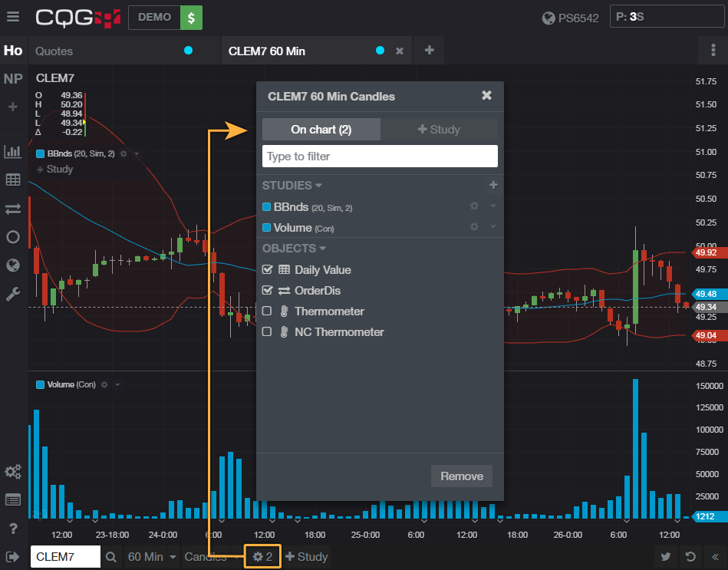
Task: Click the green dollar account icon
Action: (x=191, y=17)
